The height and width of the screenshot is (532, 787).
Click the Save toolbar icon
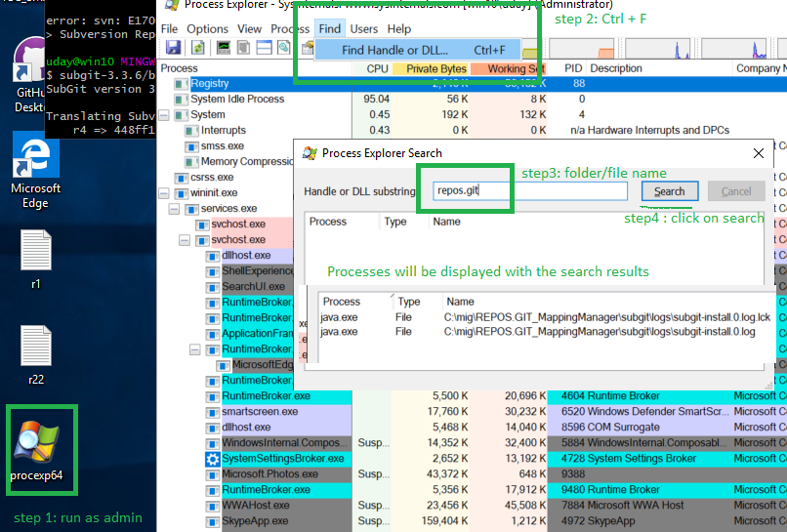coord(173,48)
